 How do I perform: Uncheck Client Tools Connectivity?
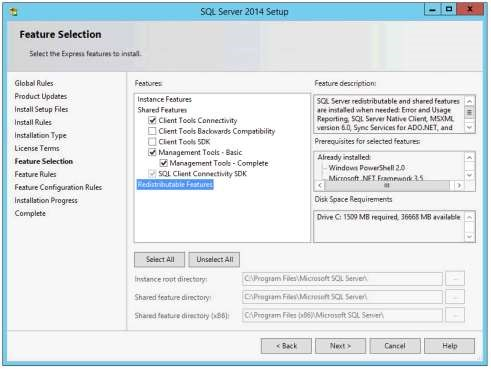click(x=152, y=120)
